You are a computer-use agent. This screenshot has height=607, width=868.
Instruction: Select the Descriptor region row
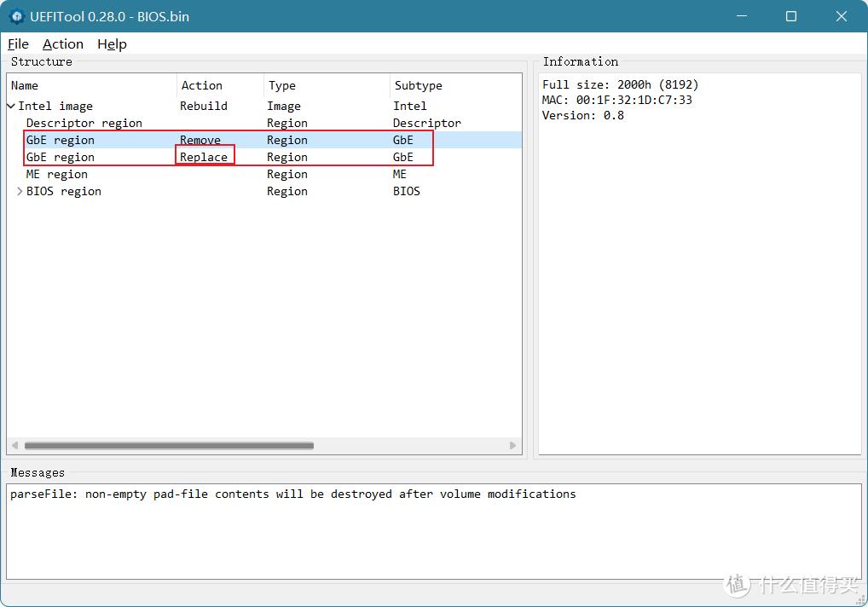pos(84,124)
